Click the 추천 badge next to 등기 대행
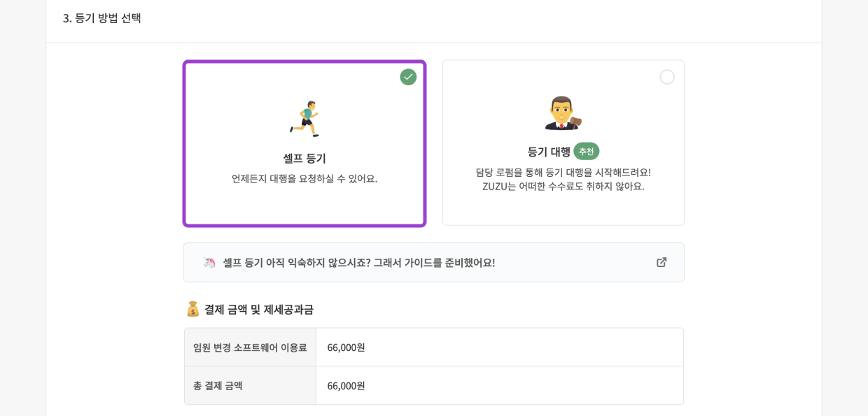The height and width of the screenshot is (416, 868). 585,150
